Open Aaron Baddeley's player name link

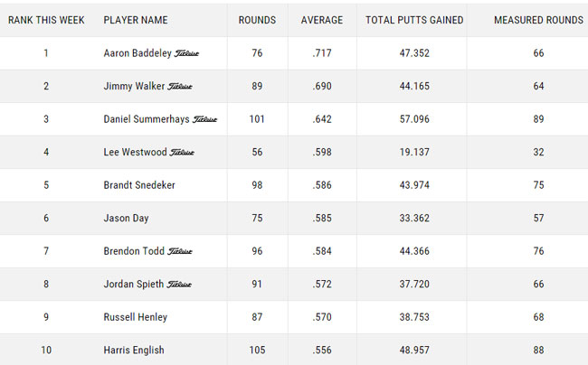(138, 53)
